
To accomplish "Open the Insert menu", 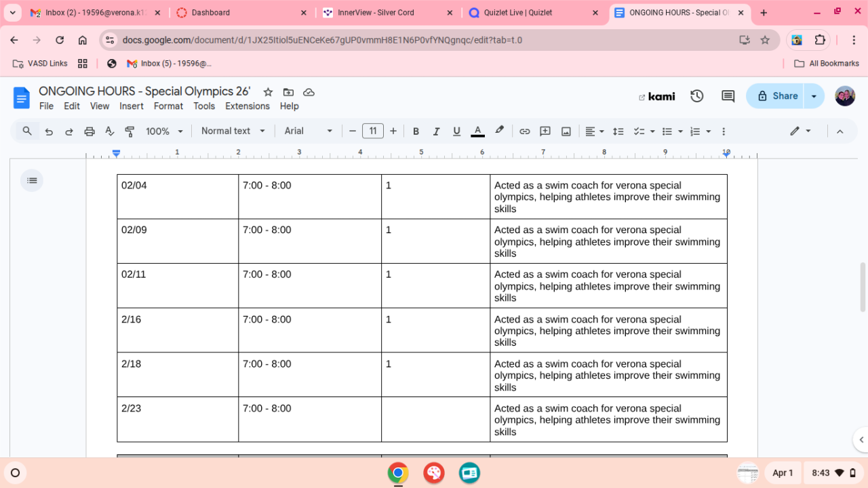I will point(131,106).
